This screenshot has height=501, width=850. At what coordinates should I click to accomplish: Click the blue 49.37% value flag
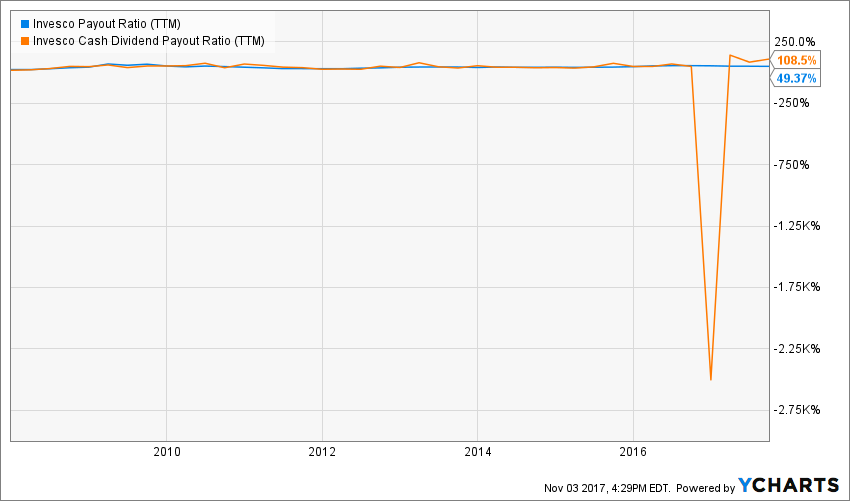[x=795, y=78]
